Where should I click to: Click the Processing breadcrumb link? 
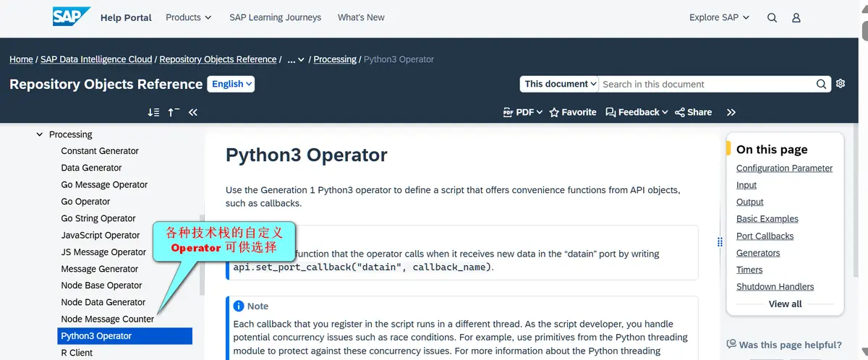[335, 59]
